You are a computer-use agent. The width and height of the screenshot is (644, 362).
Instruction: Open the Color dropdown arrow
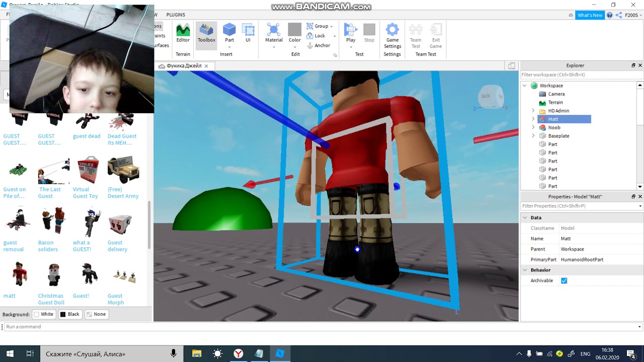pyautogui.click(x=295, y=47)
